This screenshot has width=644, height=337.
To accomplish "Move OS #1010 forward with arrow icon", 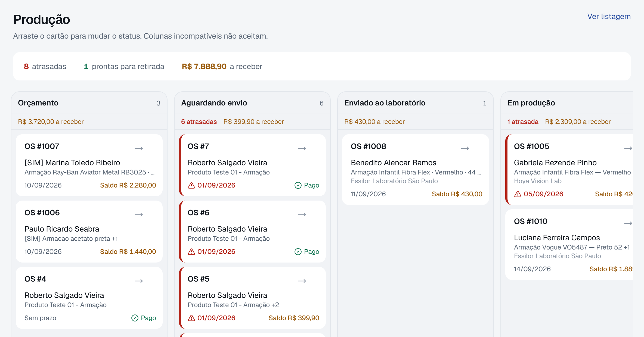I will click(628, 223).
